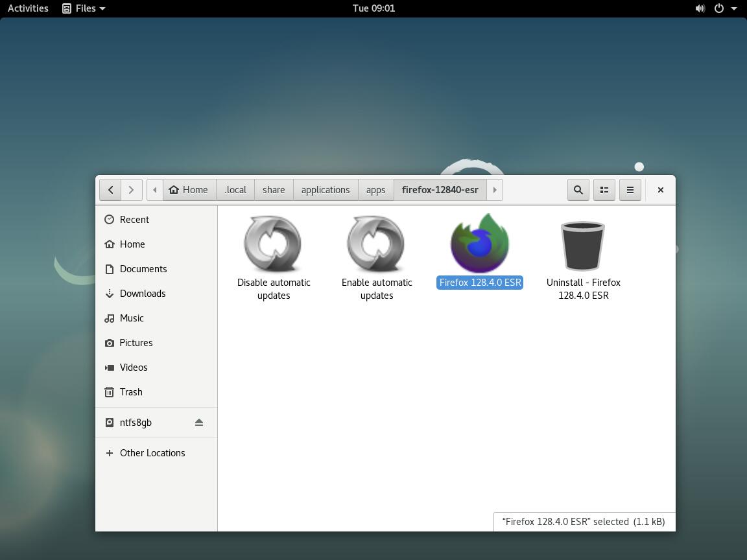Open Documents in the sidebar
The width and height of the screenshot is (747, 560).
[156, 269]
